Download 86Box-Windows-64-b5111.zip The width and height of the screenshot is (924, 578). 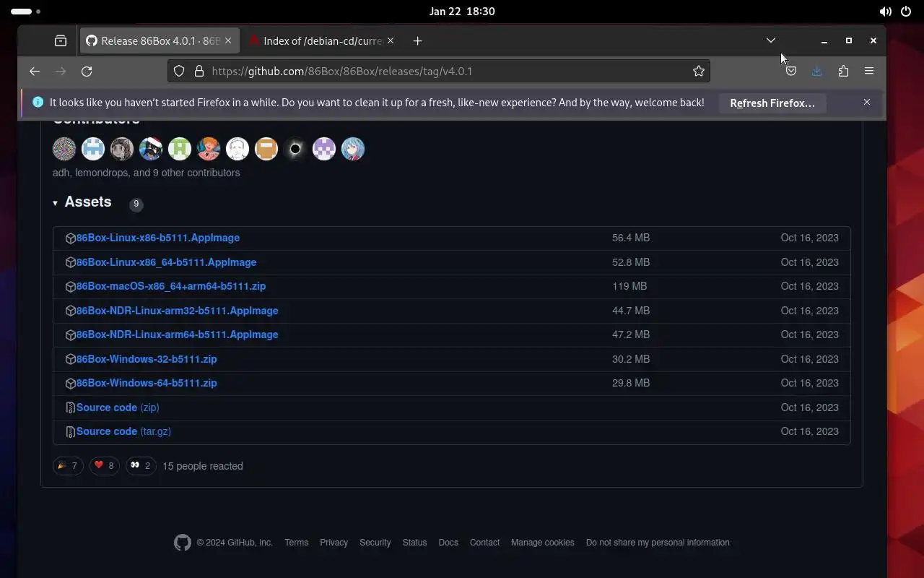click(x=147, y=383)
